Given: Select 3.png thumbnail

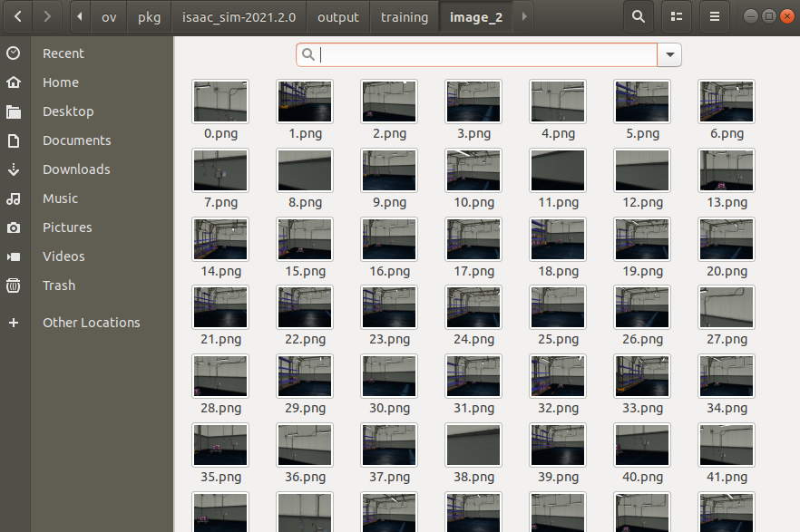Looking at the screenshot, I should (473, 102).
